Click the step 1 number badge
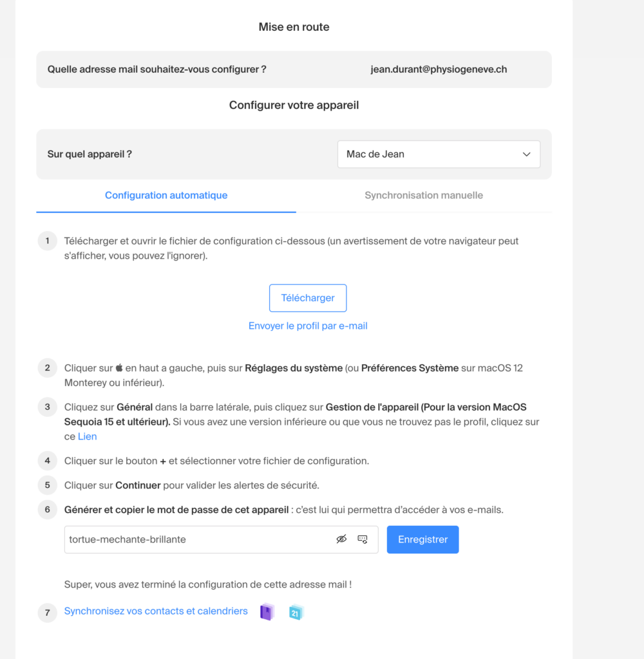The image size is (644, 659). click(x=48, y=241)
